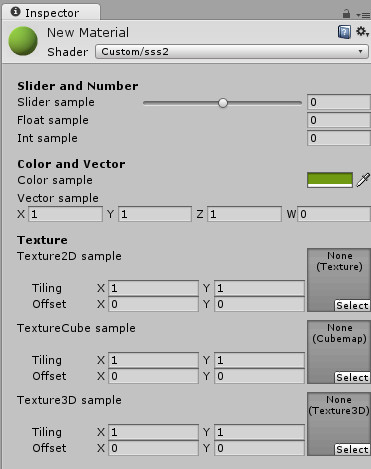This screenshot has height=469, width=371.
Task: Toggle the Inspector lock icon
Action: (x=346, y=14)
